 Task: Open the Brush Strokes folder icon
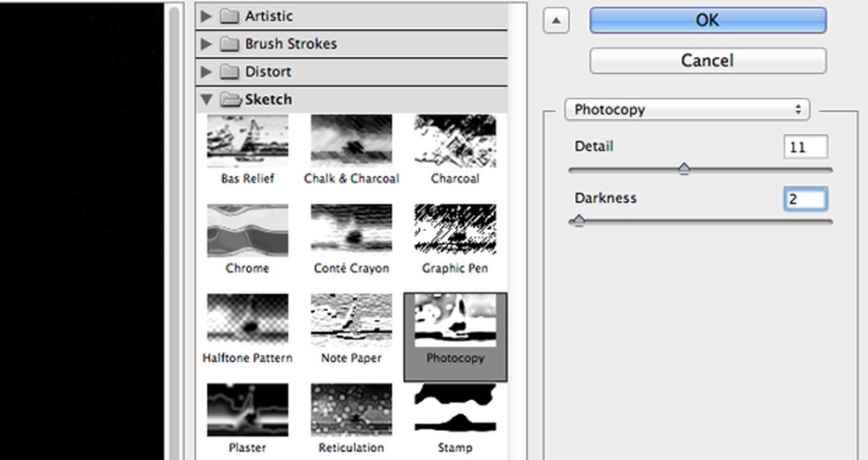click(x=229, y=44)
